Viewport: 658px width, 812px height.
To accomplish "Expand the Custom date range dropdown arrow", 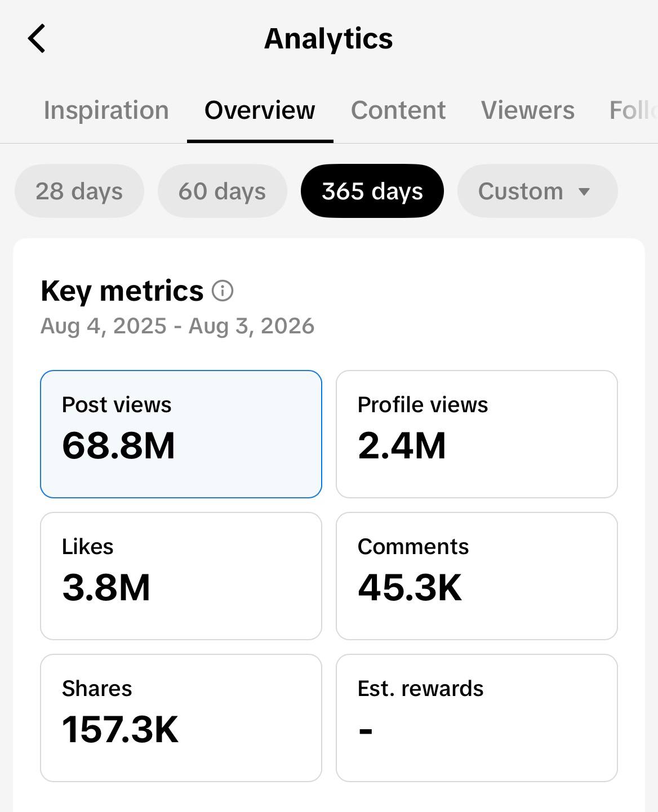I will click(584, 192).
